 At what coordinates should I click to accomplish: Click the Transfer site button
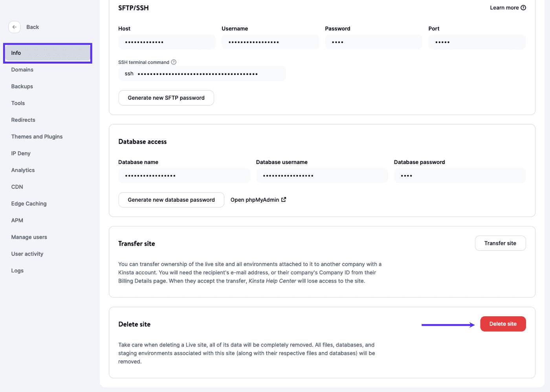coord(500,243)
